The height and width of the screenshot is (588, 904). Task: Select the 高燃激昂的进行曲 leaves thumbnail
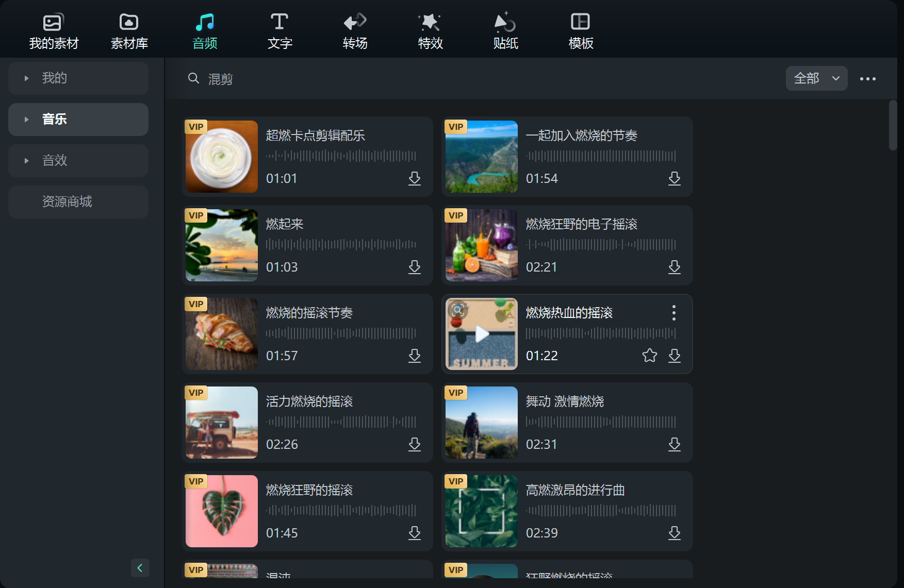coord(482,511)
